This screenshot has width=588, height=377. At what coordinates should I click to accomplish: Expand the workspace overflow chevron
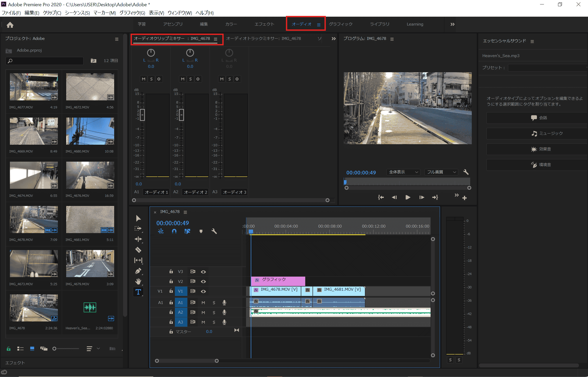(x=452, y=24)
